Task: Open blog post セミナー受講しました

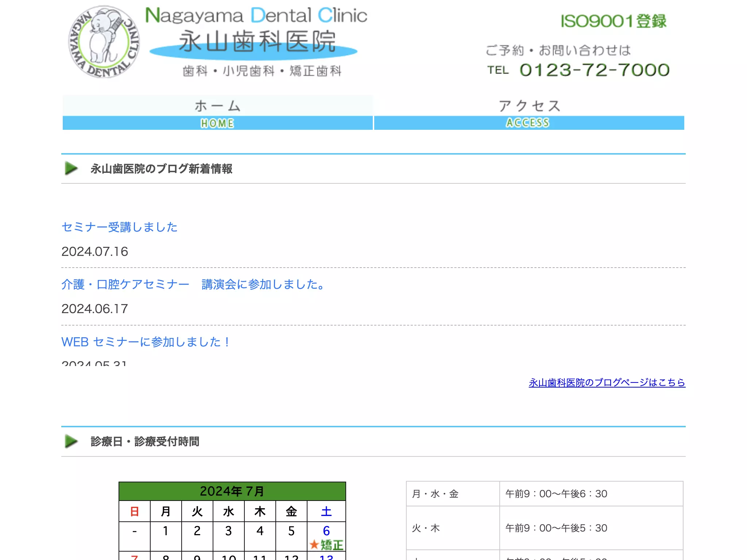Action: (120, 227)
